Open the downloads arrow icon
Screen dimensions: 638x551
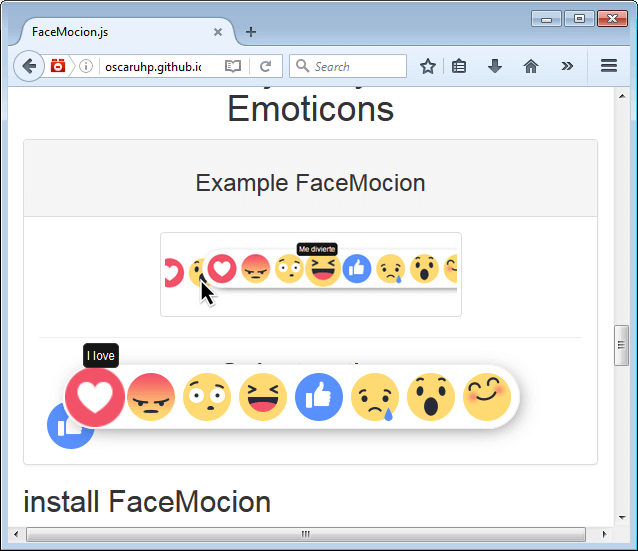[x=495, y=66]
